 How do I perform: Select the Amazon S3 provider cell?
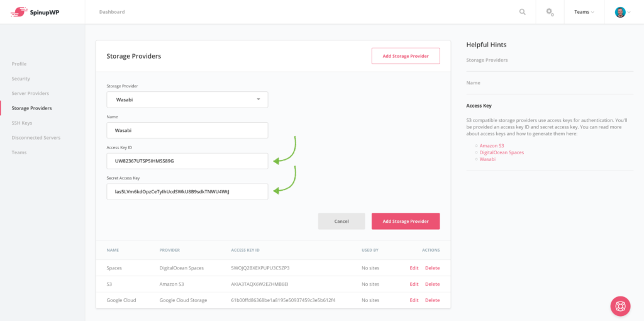click(x=172, y=284)
